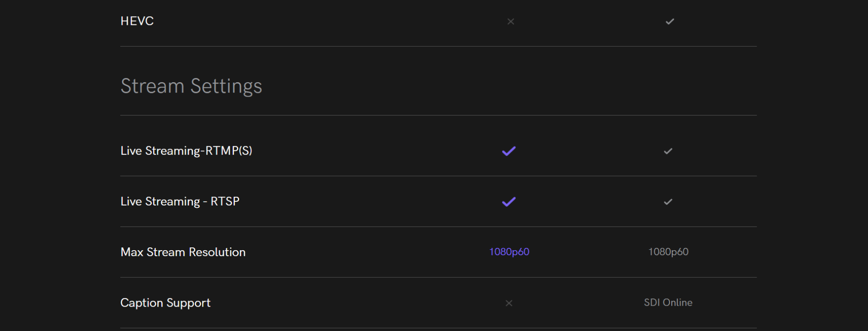The image size is (868, 331).
Task: Click purple checkmark for Live Streaming-RTMP(S)
Action: click(x=509, y=151)
